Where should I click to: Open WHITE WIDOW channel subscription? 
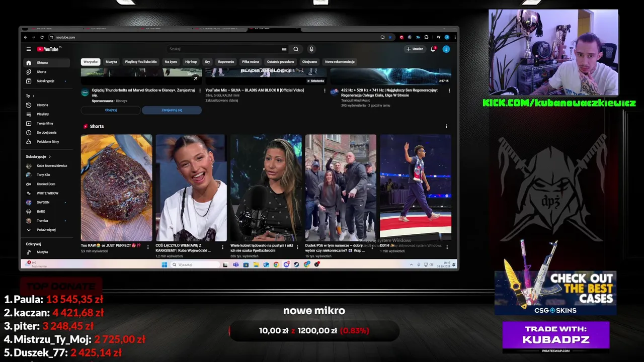coord(48,193)
